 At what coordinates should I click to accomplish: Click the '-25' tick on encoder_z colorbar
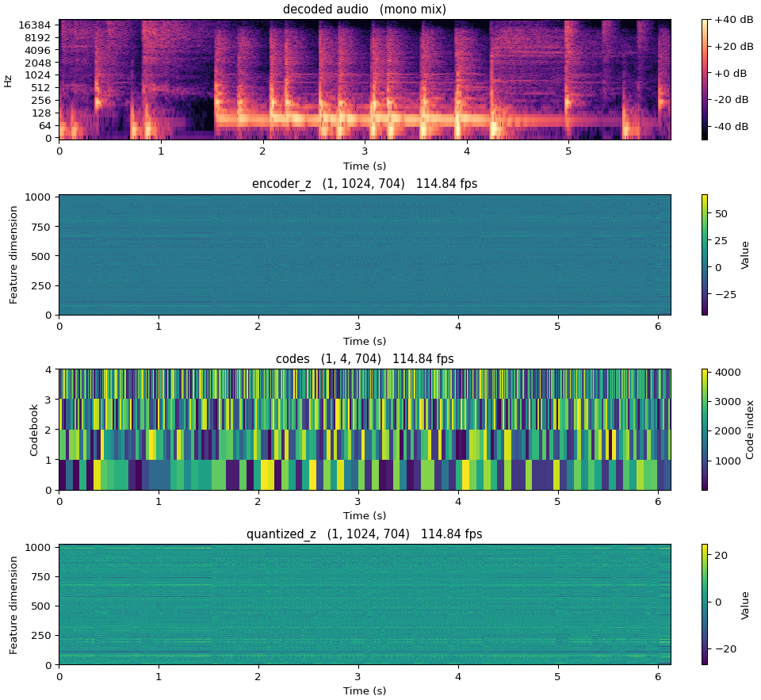point(725,295)
